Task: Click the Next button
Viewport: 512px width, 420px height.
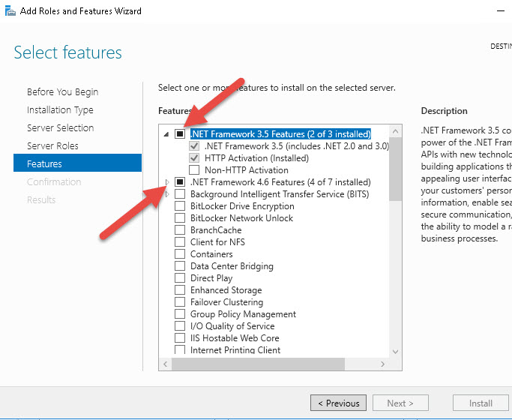Action: pos(400,403)
